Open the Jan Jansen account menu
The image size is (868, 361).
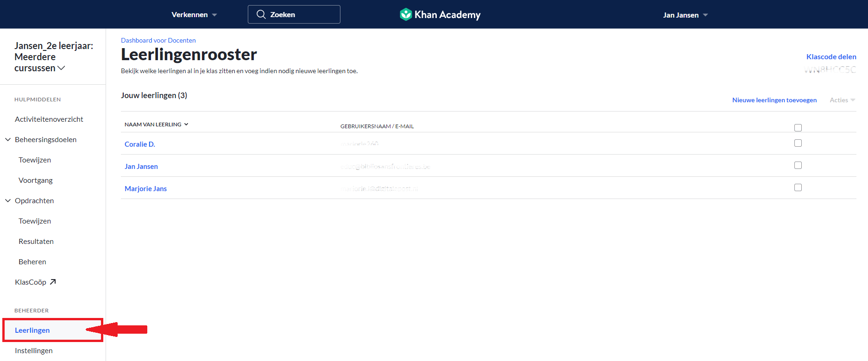[x=685, y=15]
